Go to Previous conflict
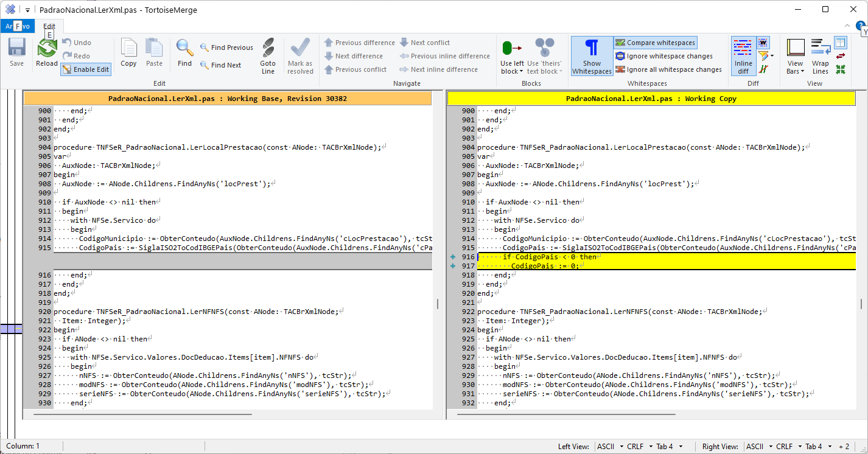 coord(355,69)
